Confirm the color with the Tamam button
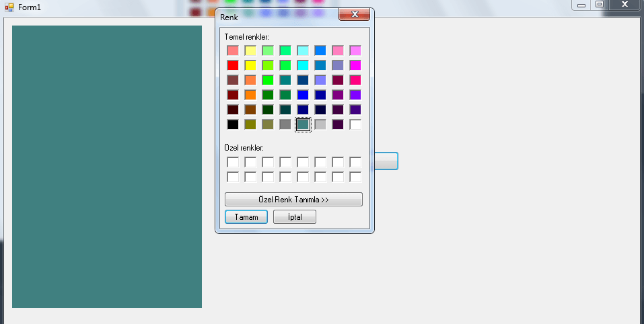 [x=246, y=217]
